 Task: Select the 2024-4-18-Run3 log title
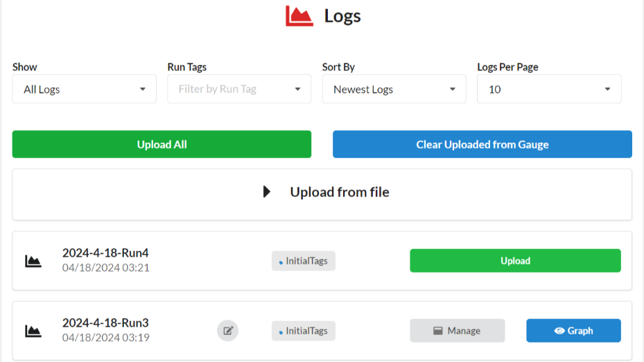click(x=105, y=323)
